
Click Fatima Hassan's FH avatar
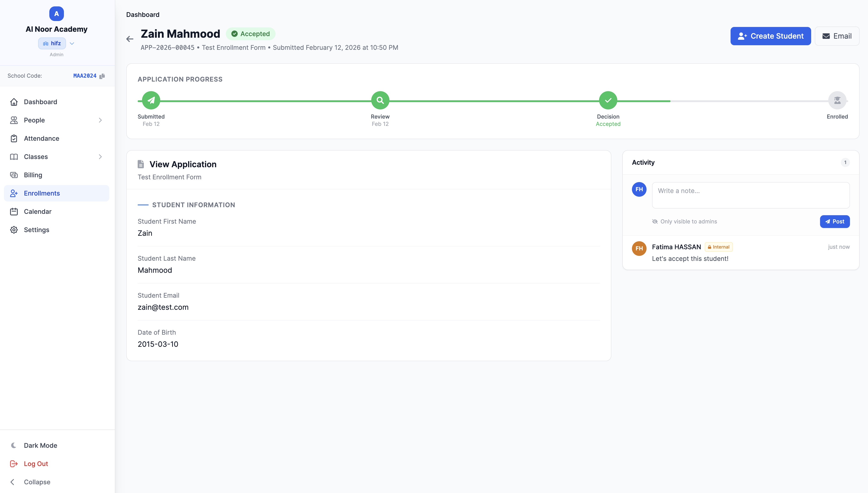tap(639, 248)
